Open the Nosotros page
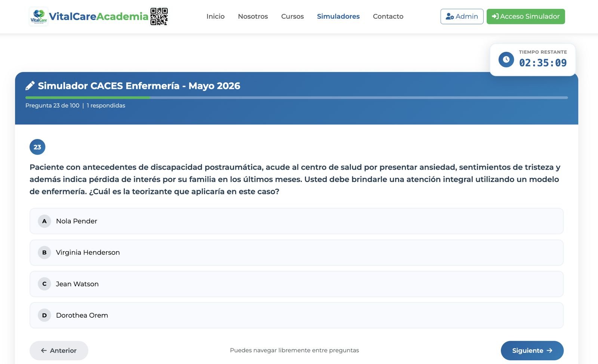 click(x=253, y=16)
